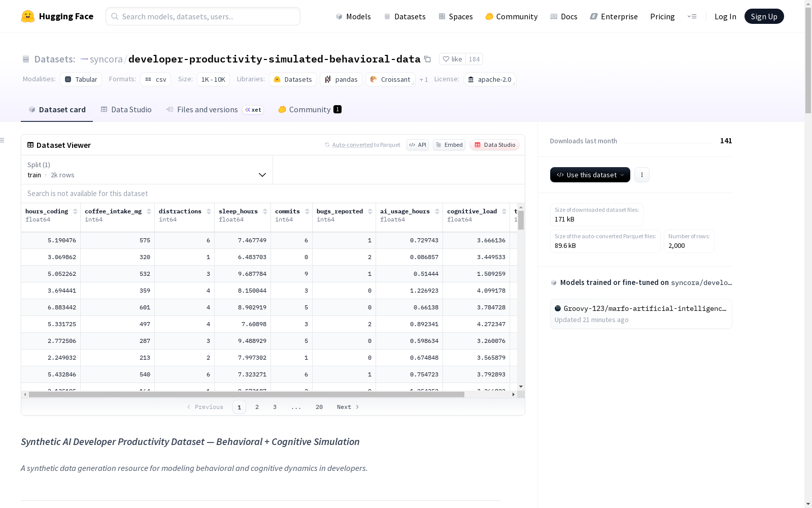This screenshot has width=812, height=508.
Task: Go to page 2 of the table
Action: [x=257, y=407]
